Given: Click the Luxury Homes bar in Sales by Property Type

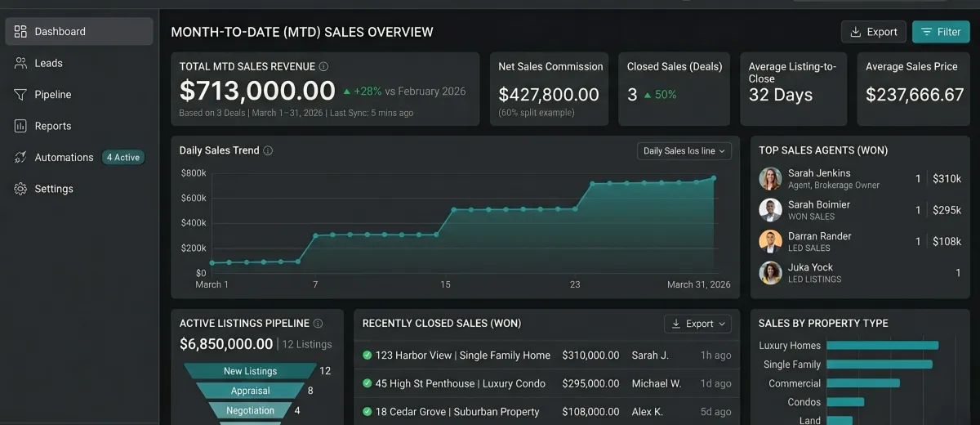Looking at the screenshot, I should pos(883,346).
